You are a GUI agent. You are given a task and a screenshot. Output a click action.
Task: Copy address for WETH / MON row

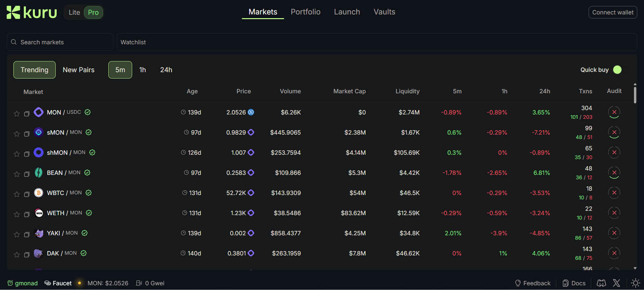(27, 214)
